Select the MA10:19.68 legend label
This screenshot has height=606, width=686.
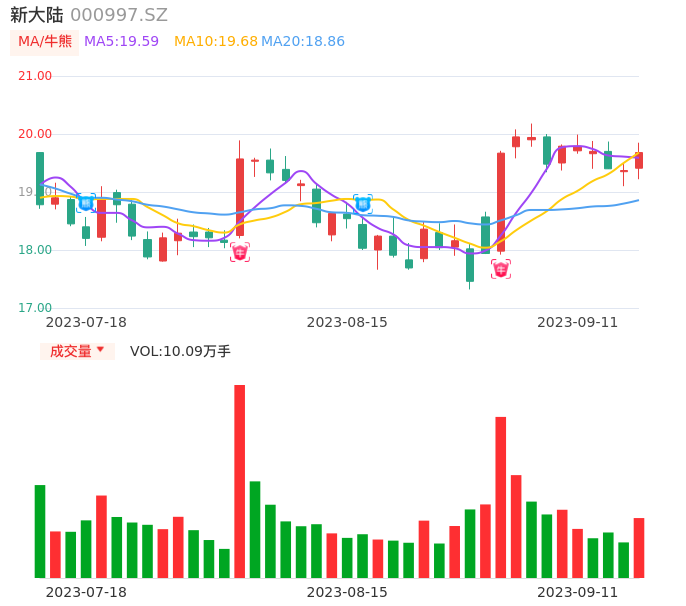pos(215,41)
